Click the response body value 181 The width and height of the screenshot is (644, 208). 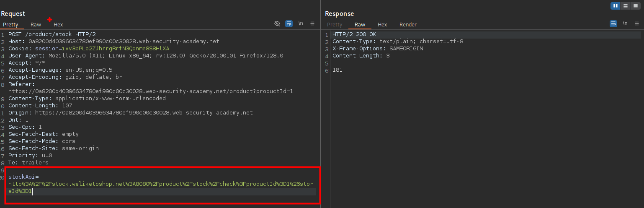(x=337, y=70)
